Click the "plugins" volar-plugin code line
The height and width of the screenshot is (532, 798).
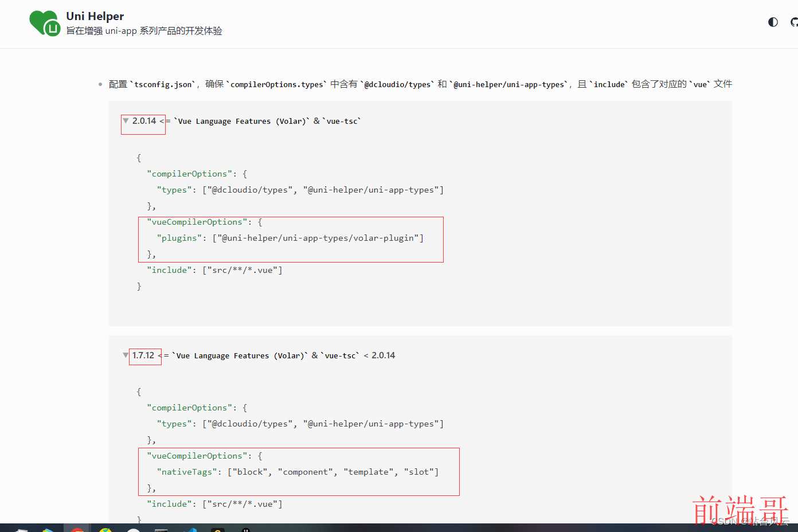291,238
